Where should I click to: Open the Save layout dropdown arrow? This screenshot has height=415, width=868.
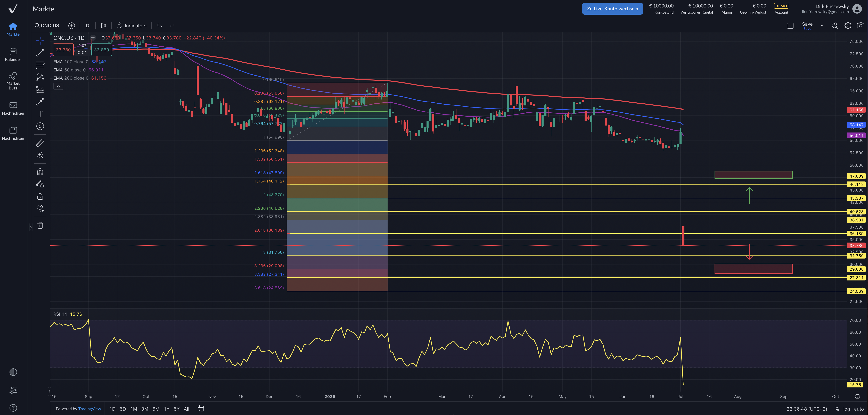[822, 26]
